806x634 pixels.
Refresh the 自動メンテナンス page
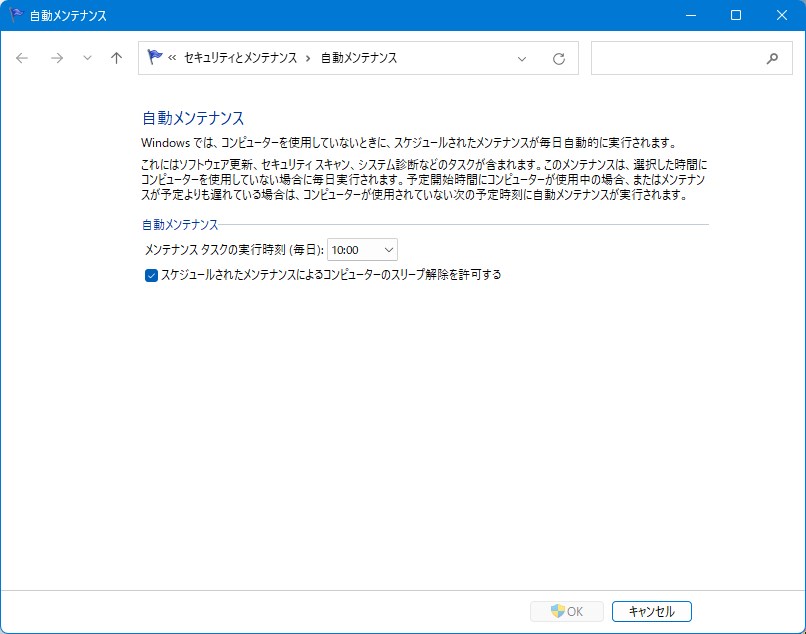click(559, 58)
